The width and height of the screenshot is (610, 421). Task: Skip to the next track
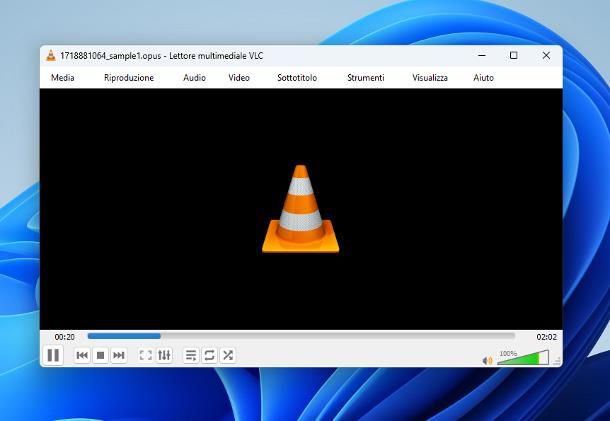point(119,355)
